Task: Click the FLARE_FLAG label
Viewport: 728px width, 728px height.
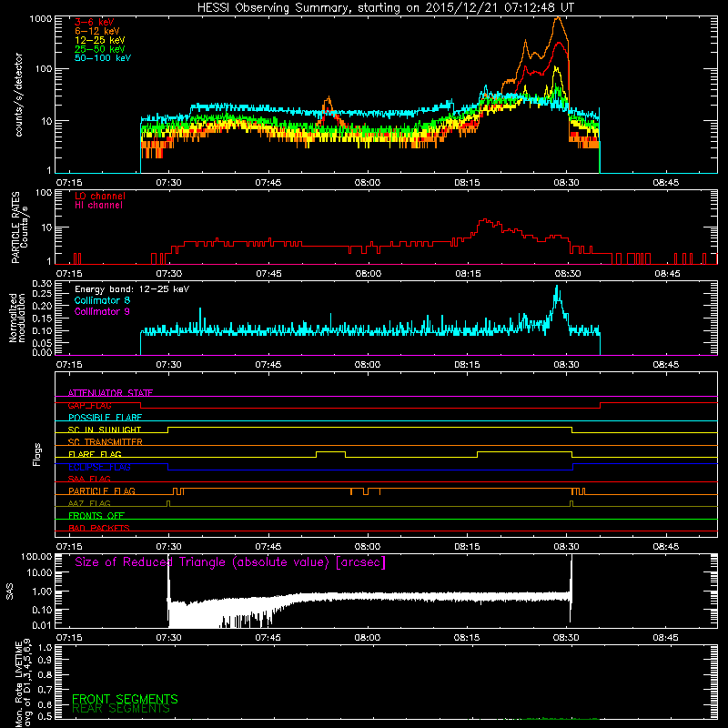Action: click(x=95, y=454)
